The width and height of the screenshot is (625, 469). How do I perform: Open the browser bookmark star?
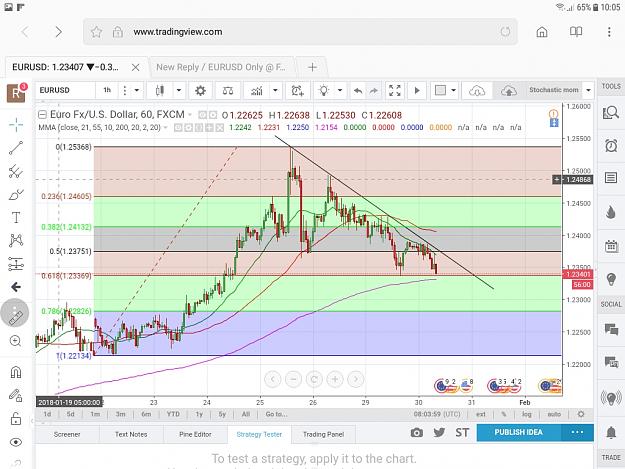(x=96, y=32)
